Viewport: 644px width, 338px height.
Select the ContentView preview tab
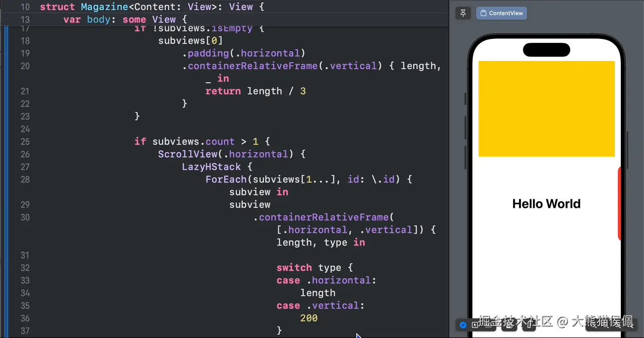click(x=501, y=13)
